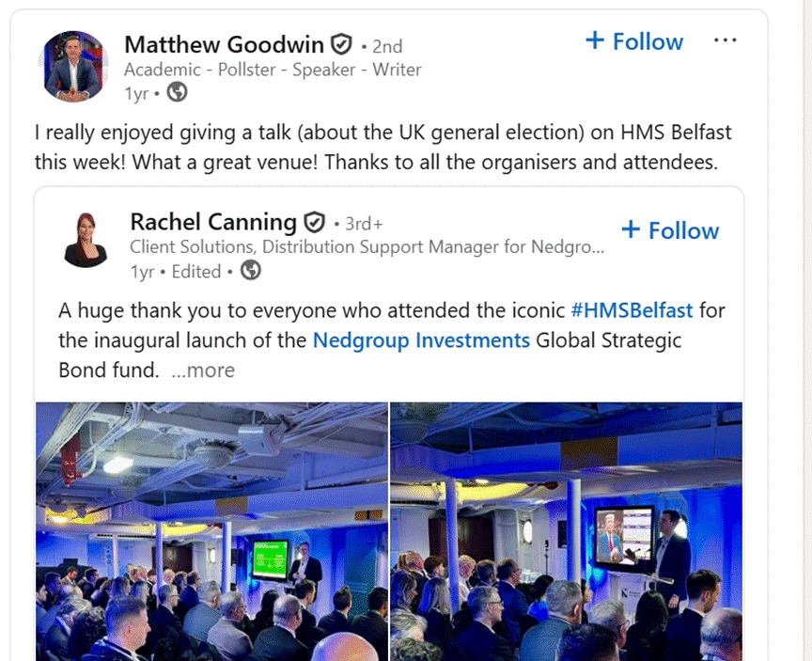This screenshot has height=661, width=812.
Task: Click the globe visibility icon under Matthew Goodwin
Action: click(x=177, y=92)
